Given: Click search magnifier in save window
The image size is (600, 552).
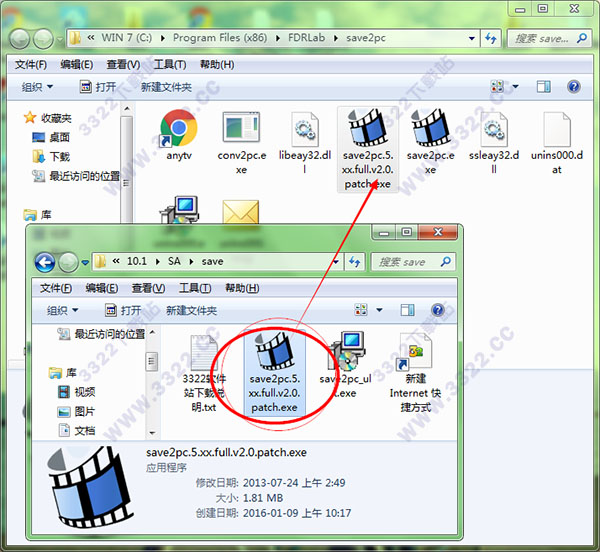Looking at the screenshot, I should pyautogui.click(x=445, y=262).
